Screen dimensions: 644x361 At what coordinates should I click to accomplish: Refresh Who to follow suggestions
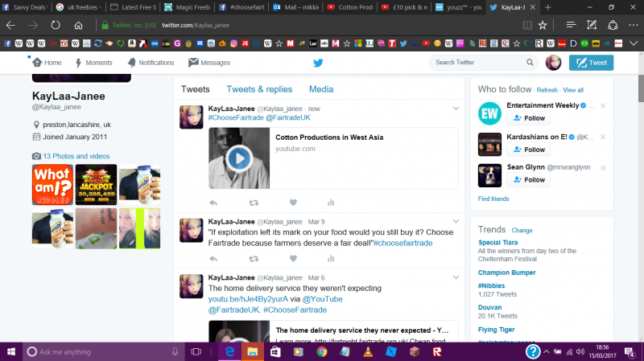[x=547, y=90]
